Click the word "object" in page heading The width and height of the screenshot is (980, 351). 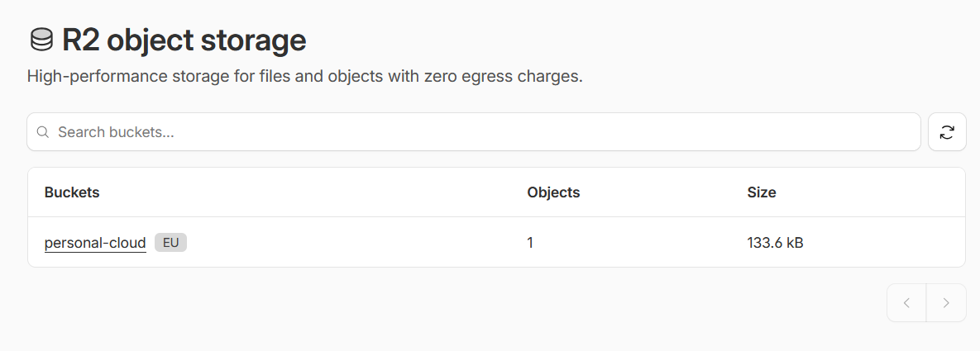[x=151, y=40]
